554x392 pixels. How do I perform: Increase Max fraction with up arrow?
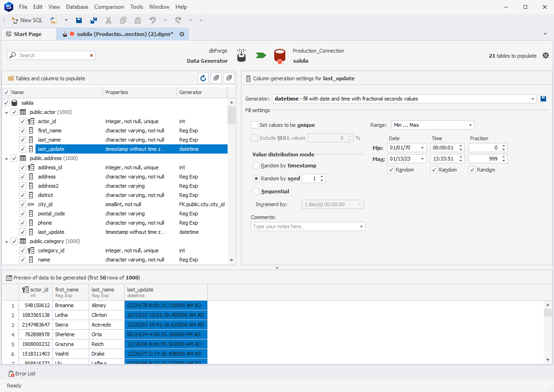coord(504,157)
